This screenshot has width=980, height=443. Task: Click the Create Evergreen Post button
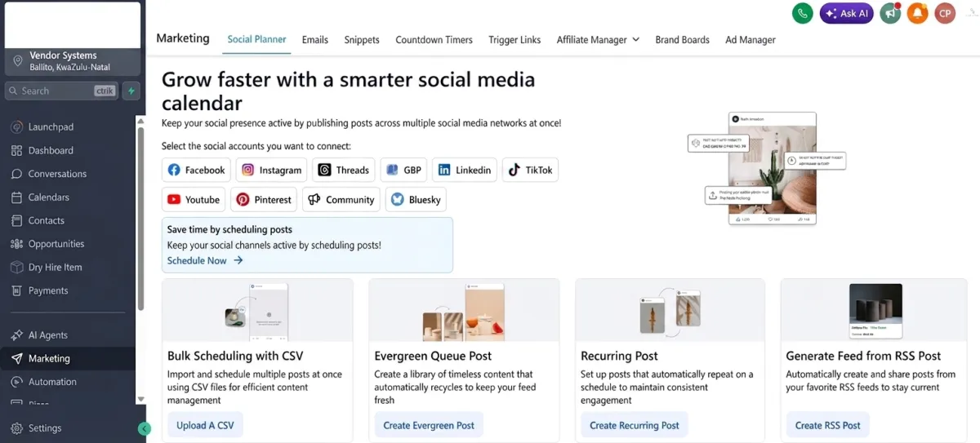point(429,425)
